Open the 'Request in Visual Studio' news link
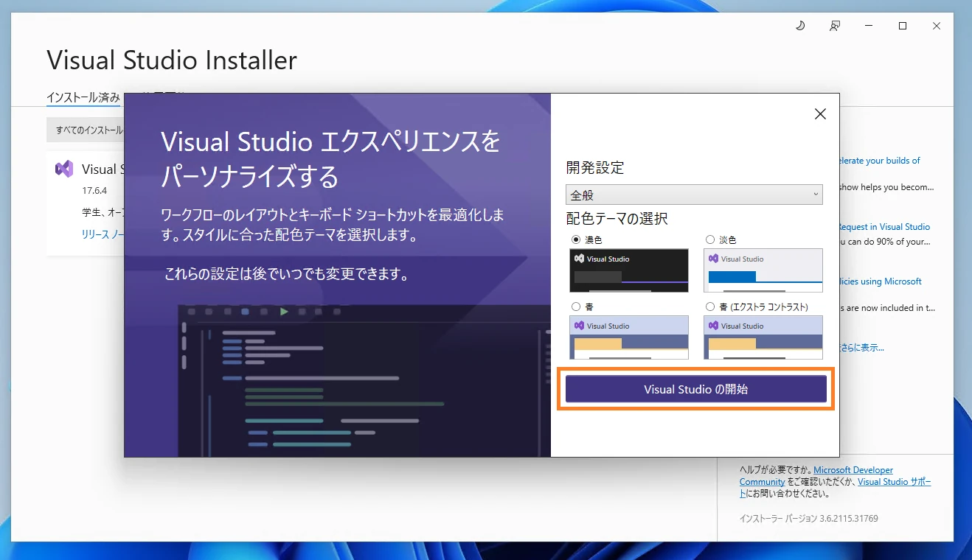The height and width of the screenshot is (560, 972). 884,227
